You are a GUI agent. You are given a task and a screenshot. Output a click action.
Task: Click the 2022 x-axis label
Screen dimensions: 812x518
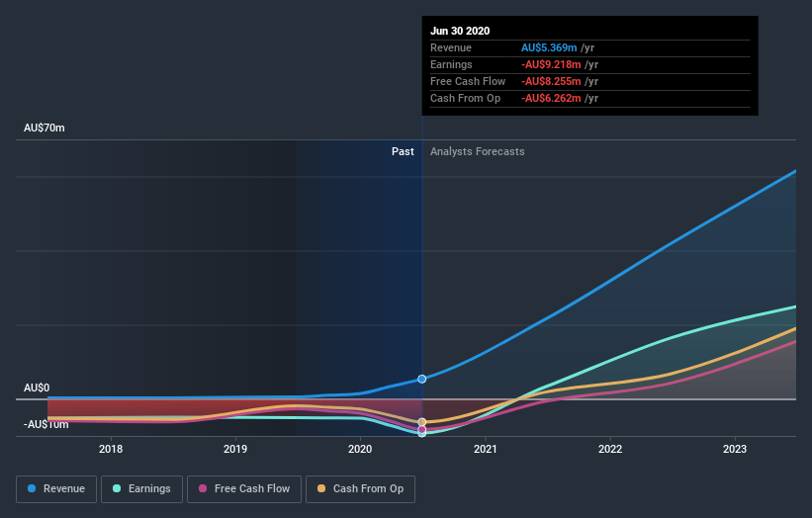click(x=610, y=449)
